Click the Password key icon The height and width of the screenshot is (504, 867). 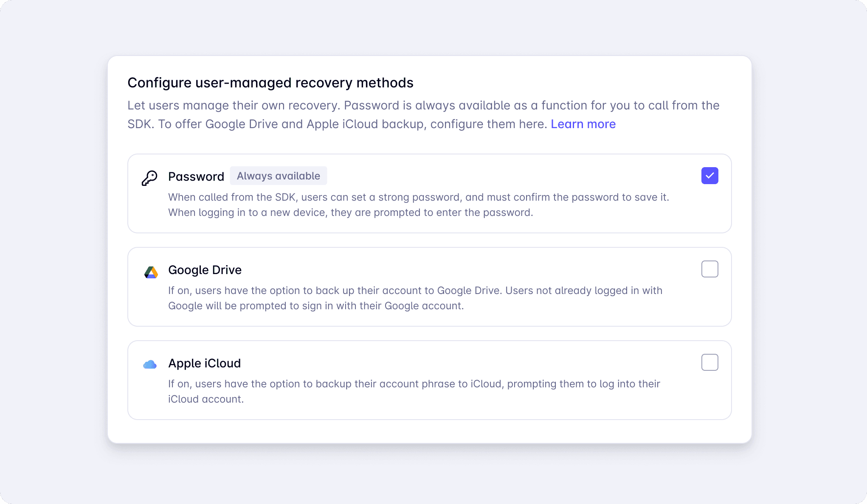pyautogui.click(x=149, y=178)
